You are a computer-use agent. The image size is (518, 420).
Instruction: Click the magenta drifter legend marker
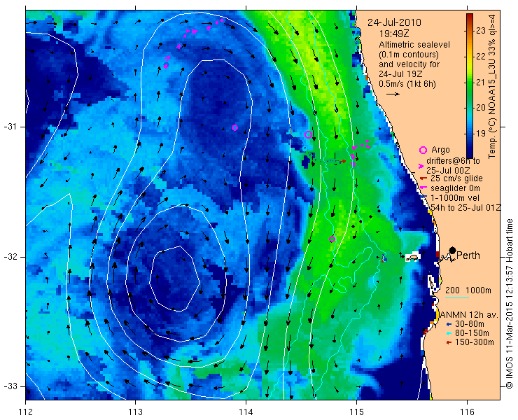(421, 166)
